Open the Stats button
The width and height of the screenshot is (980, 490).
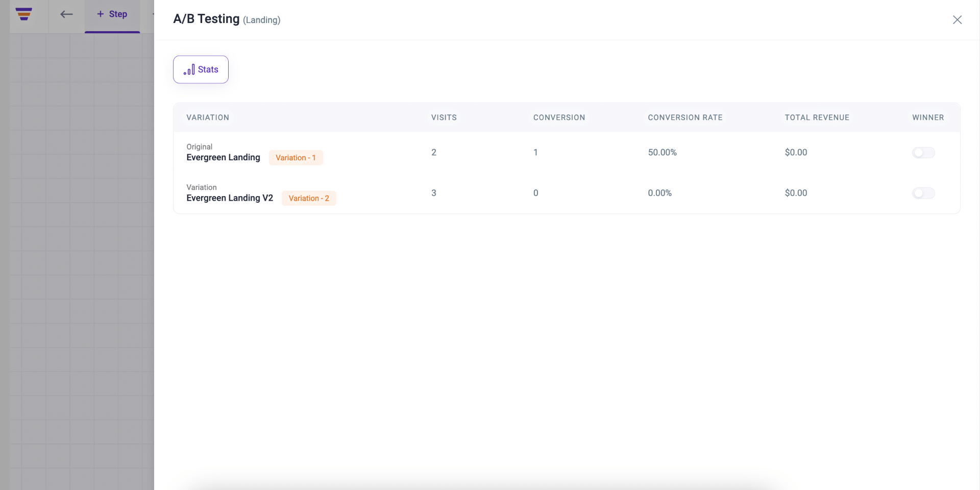(x=201, y=69)
